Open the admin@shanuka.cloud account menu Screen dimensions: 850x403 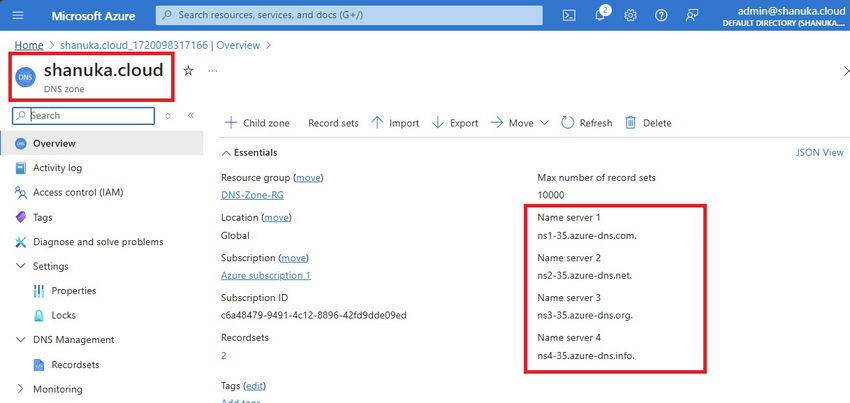click(783, 15)
